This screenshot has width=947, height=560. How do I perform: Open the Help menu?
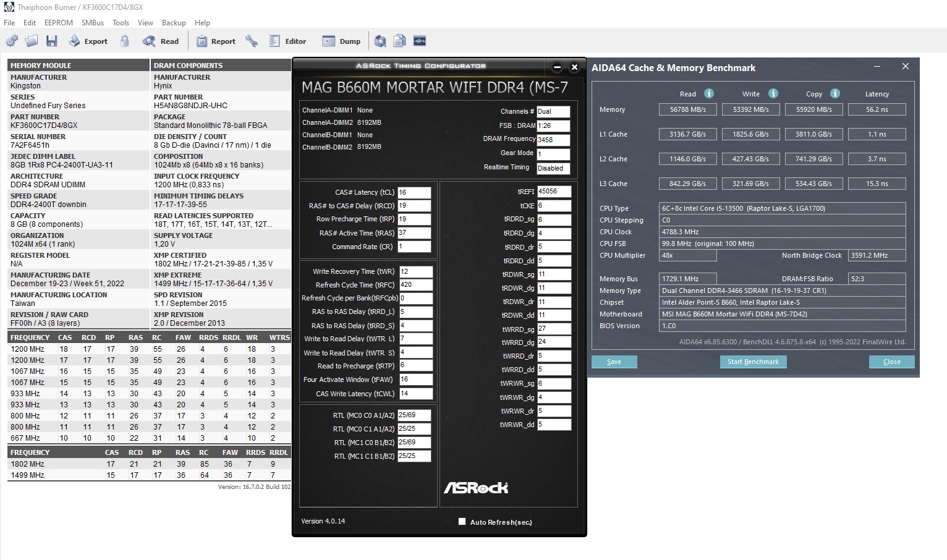click(x=202, y=23)
